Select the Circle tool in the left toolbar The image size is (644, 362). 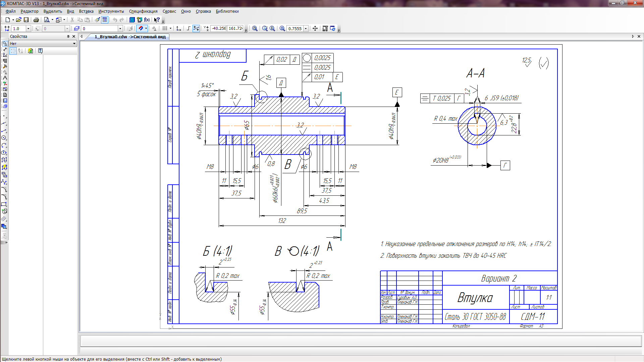[4, 138]
